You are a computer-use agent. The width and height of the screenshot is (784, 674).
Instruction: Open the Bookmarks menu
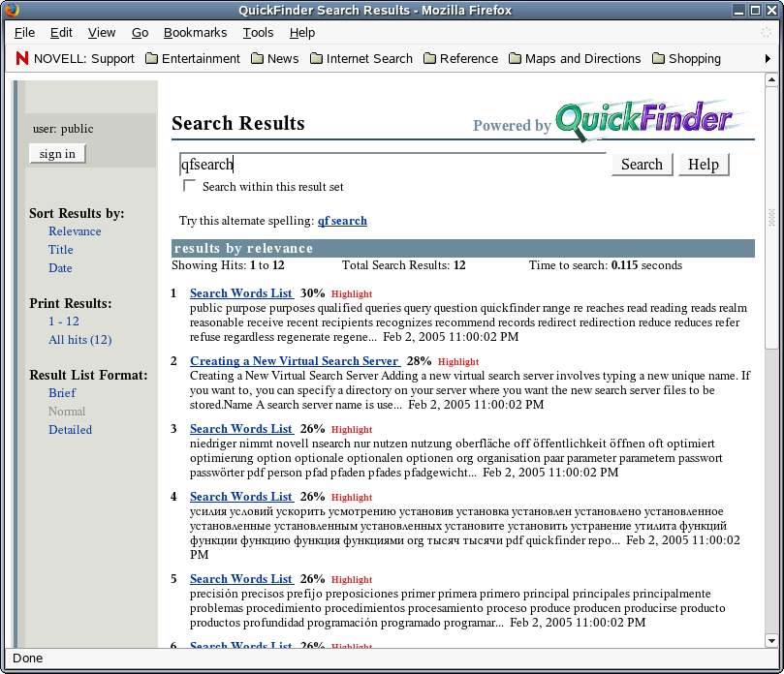pos(195,33)
